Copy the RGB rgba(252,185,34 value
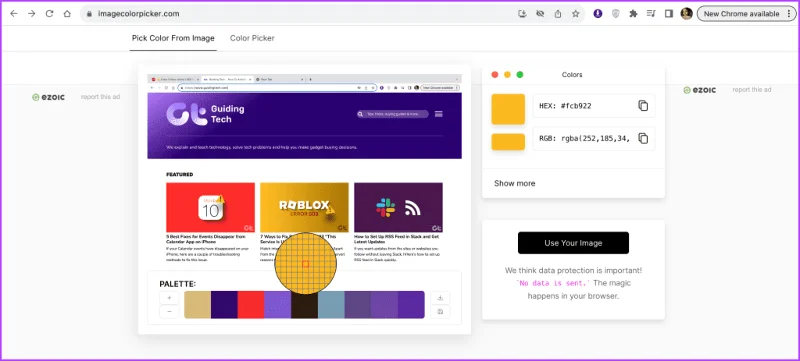800x361 pixels. [x=643, y=138]
